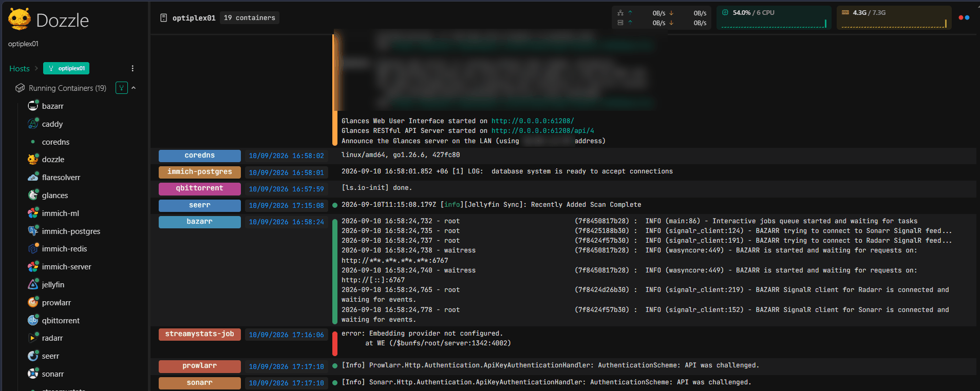
Task: Click timestamp 10/09/2026 16:58:02
Action: (x=287, y=156)
